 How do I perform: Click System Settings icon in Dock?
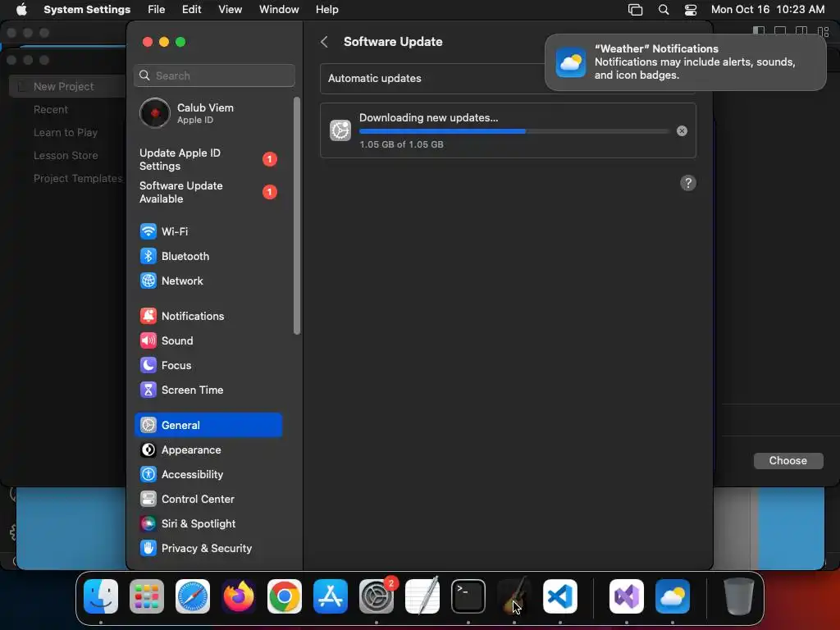pyautogui.click(x=377, y=596)
